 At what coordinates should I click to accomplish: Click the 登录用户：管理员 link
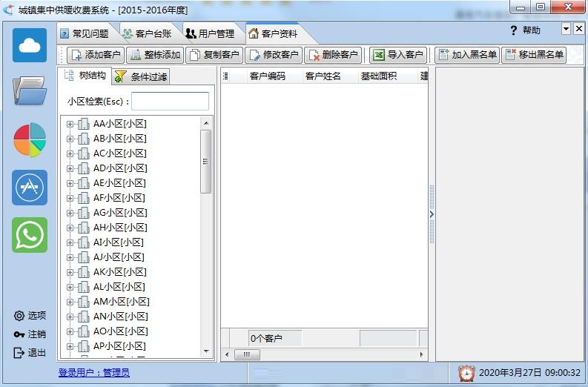[94, 373]
